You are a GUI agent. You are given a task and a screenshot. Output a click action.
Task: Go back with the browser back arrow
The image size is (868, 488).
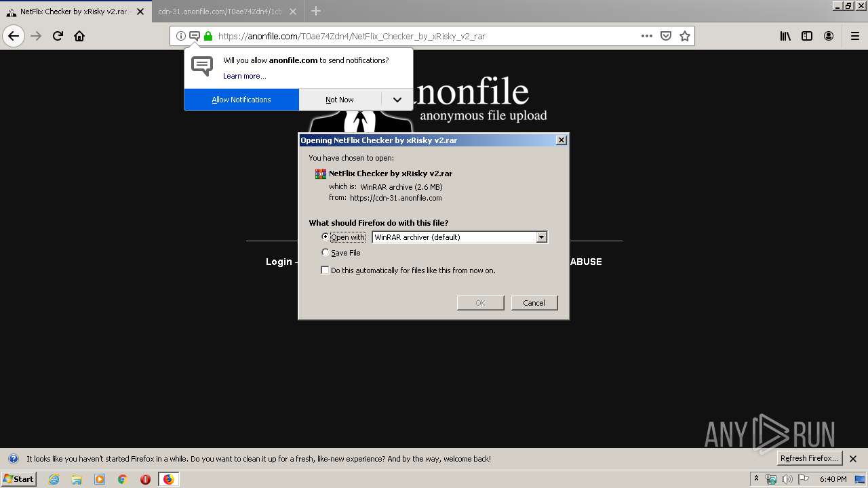[14, 36]
